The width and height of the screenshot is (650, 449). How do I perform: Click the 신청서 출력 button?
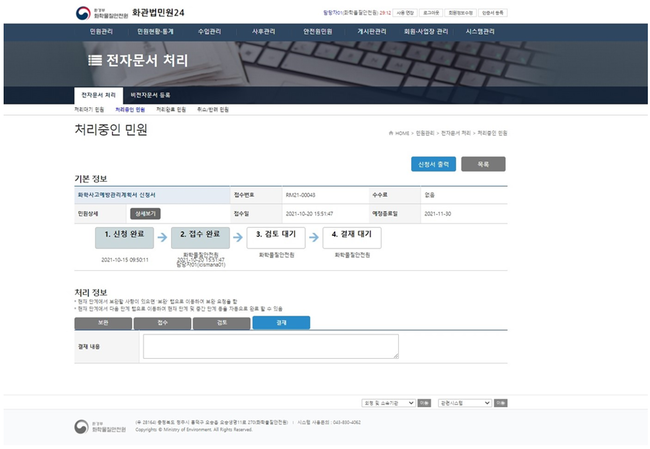tap(433, 163)
